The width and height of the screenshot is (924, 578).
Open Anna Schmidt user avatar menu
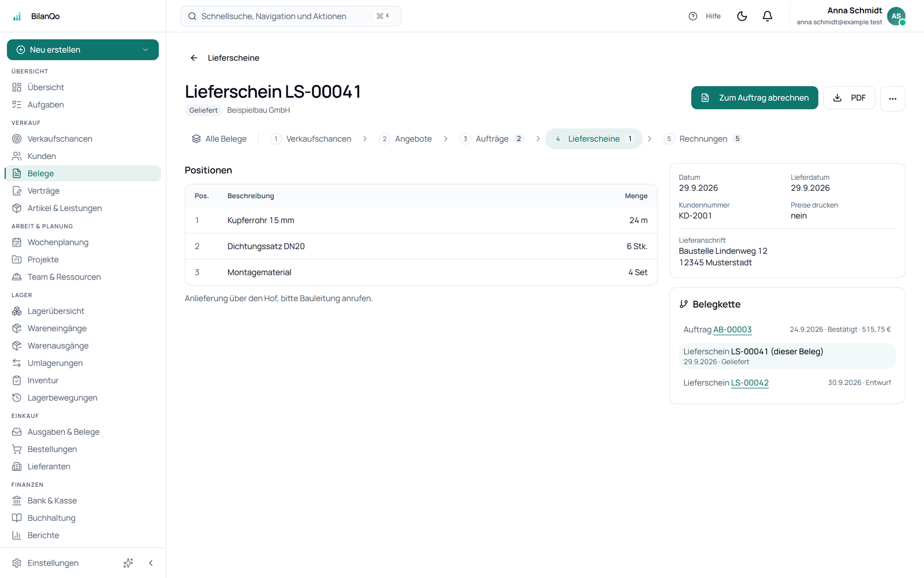coord(896,16)
